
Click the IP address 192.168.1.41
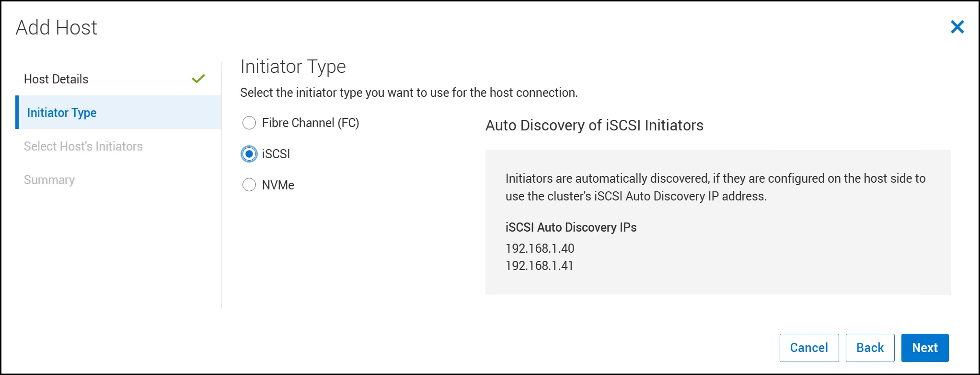[x=539, y=266]
